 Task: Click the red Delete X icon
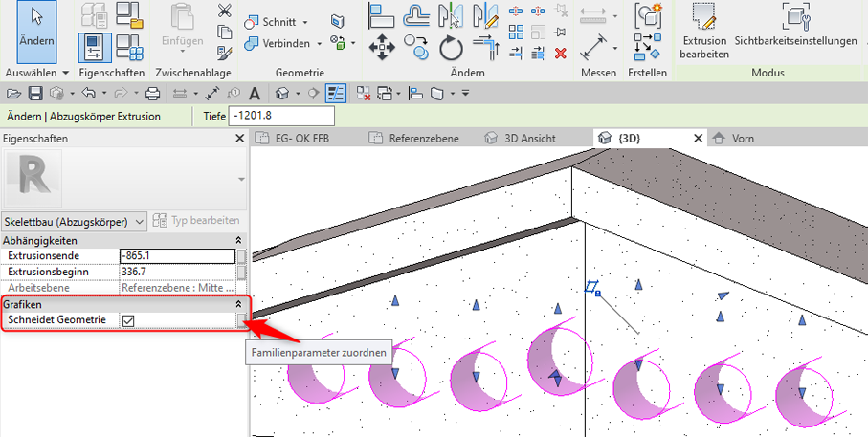point(561,53)
